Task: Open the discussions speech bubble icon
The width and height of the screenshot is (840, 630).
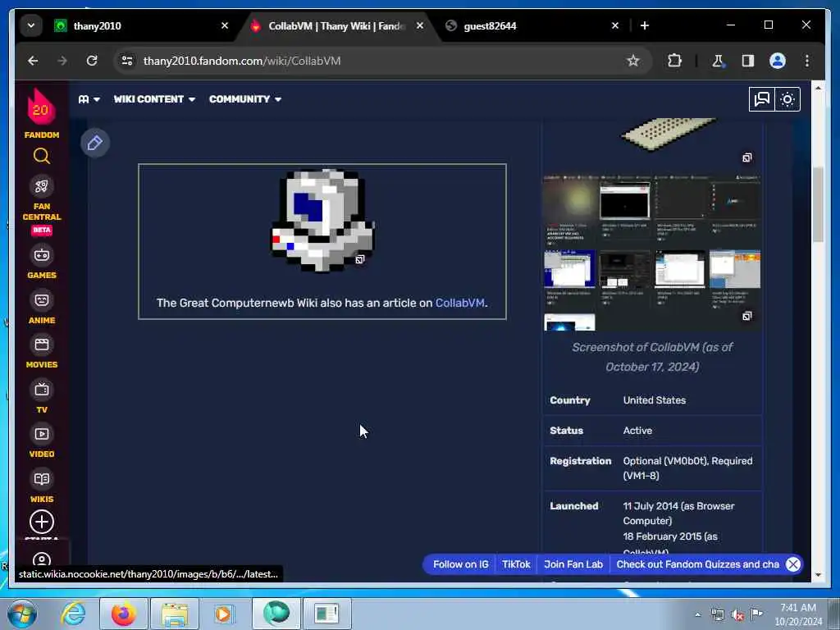Action: point(761,99)
